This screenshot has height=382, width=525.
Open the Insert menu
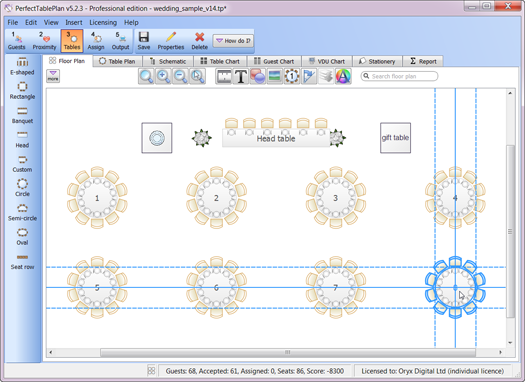tap(74, 22)
